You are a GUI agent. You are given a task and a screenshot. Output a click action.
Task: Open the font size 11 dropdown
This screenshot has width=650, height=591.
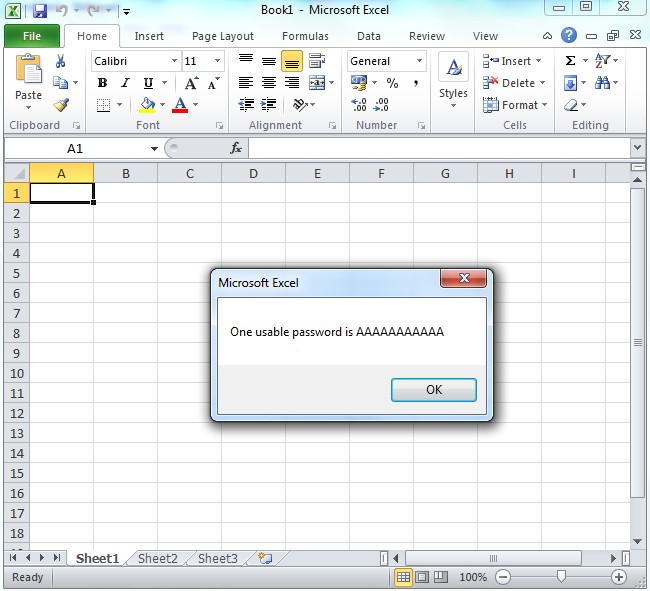[217, 61]
